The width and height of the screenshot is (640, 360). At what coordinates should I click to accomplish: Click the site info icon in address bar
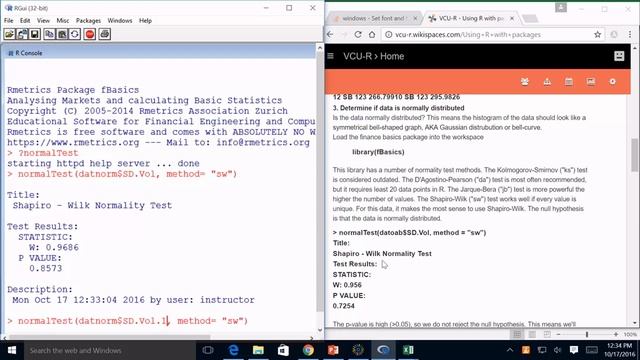(x=389, y=35)
